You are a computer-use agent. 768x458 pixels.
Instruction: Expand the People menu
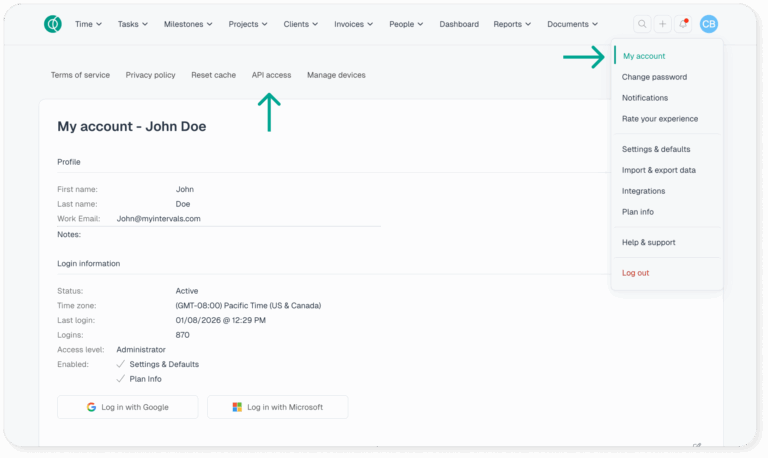(x=406, y=24)
